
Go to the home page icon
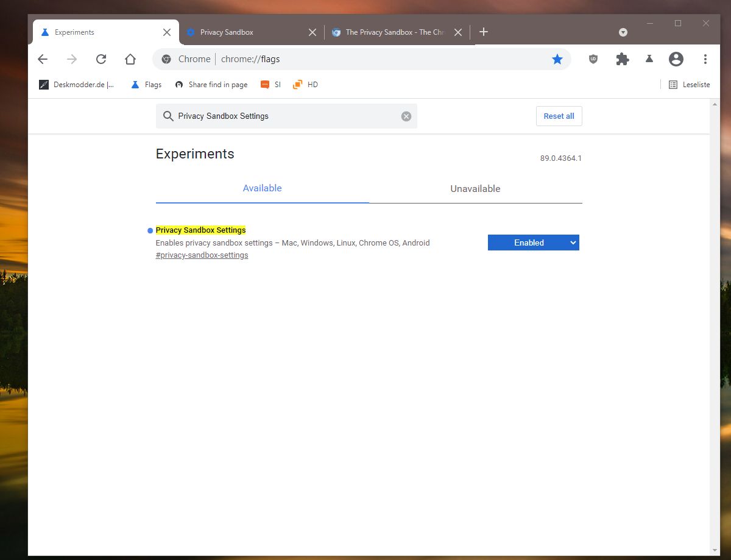130,59
